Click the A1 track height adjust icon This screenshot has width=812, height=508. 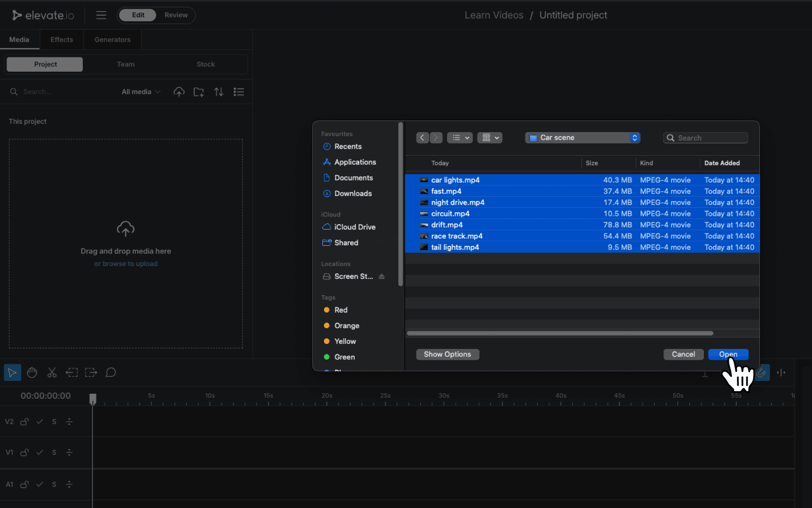pos(69,484)
